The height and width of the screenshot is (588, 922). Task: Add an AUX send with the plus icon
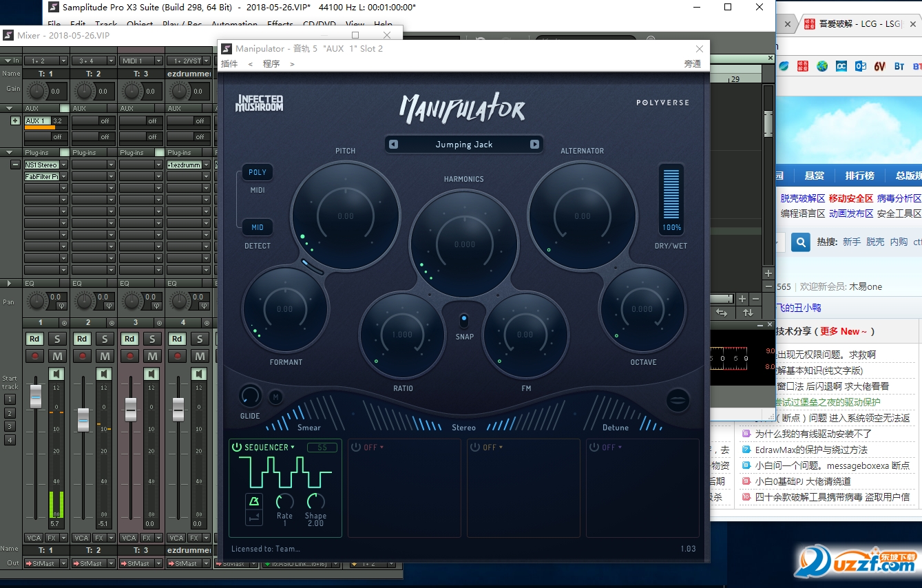(x=15, y=120)
